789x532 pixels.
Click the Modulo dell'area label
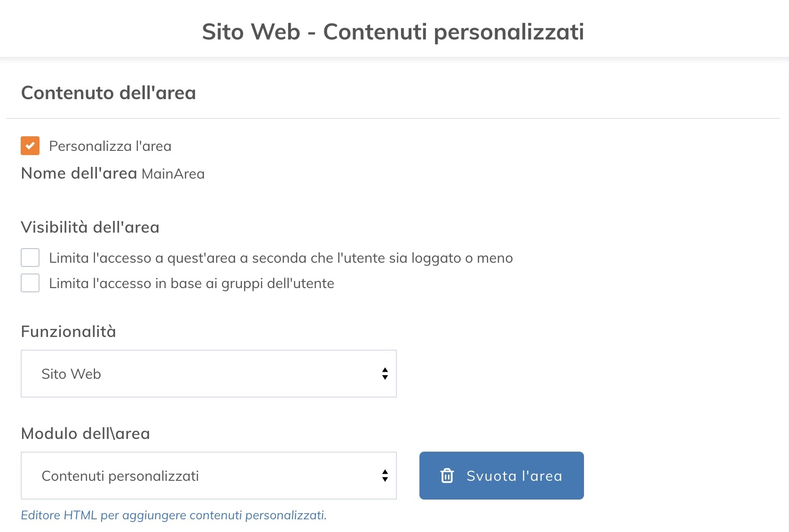tap(85, 433)
